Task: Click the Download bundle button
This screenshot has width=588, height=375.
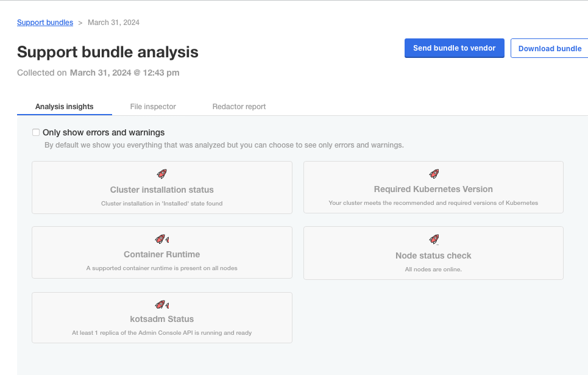Action: tap(550, 49)
